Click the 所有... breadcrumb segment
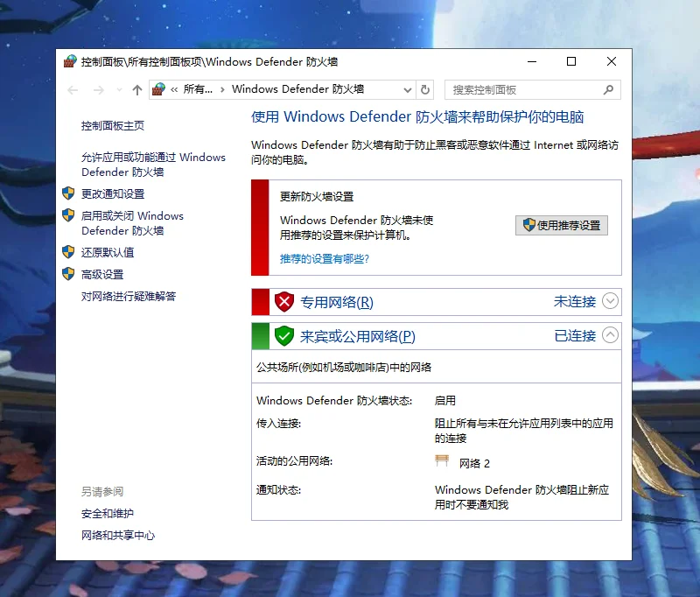This screenshot has width=700, height=597. tap(198, 89)
